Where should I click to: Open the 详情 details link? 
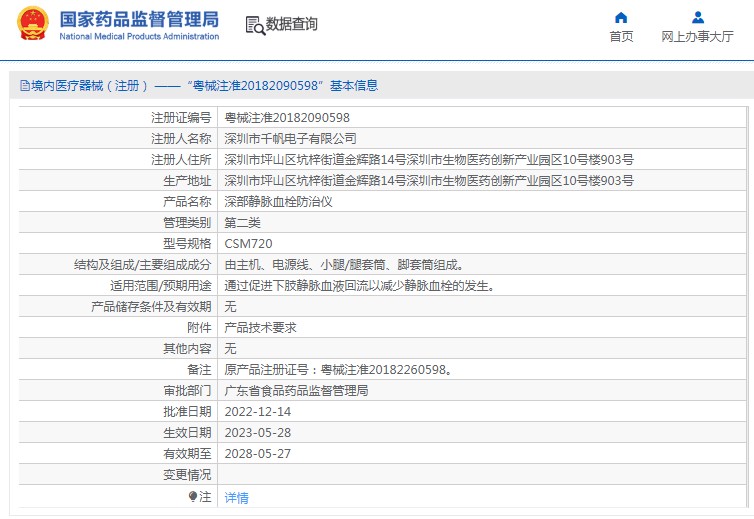point(237,497)
